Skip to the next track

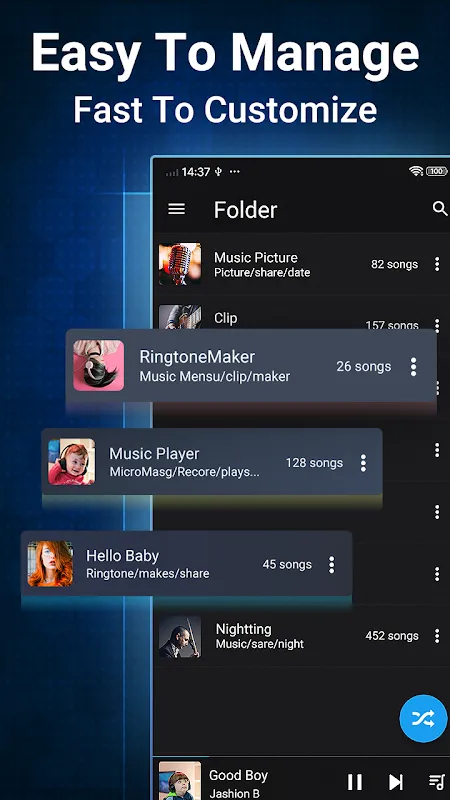tap(395, 782)
